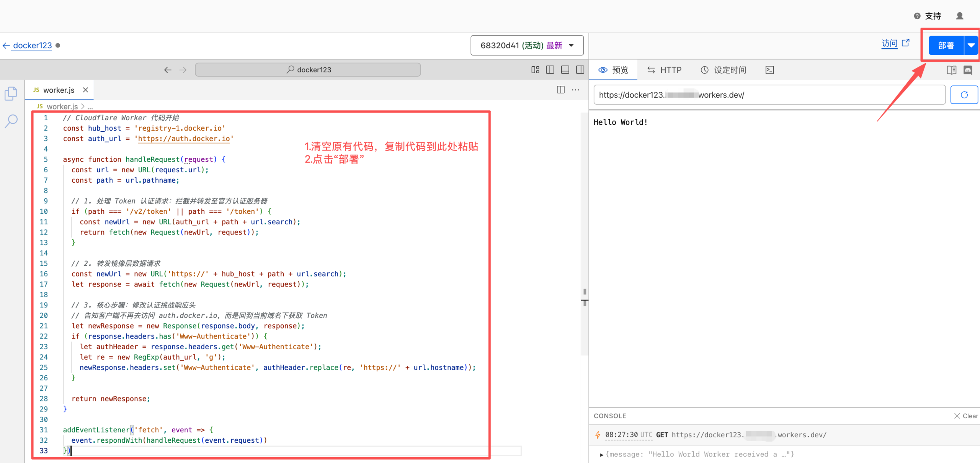The image size is (980, 463).
Task: Switch to bottom panel layout
Action: pyautogui.click(x=565, y=69)
